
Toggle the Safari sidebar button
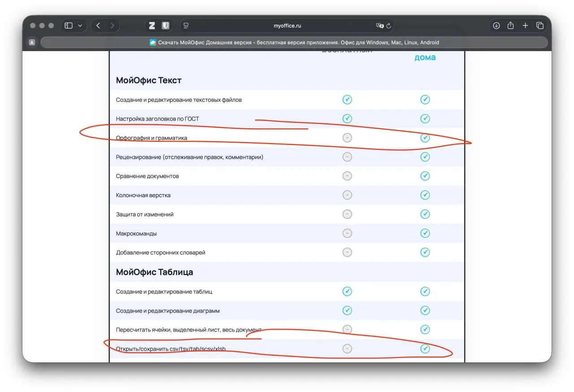pos(69,26)
